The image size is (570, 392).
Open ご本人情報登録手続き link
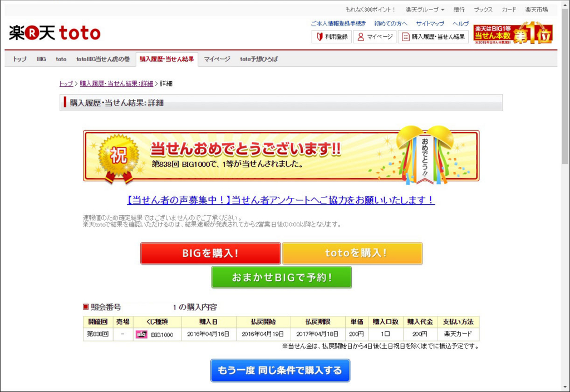[x=338, y=23]
